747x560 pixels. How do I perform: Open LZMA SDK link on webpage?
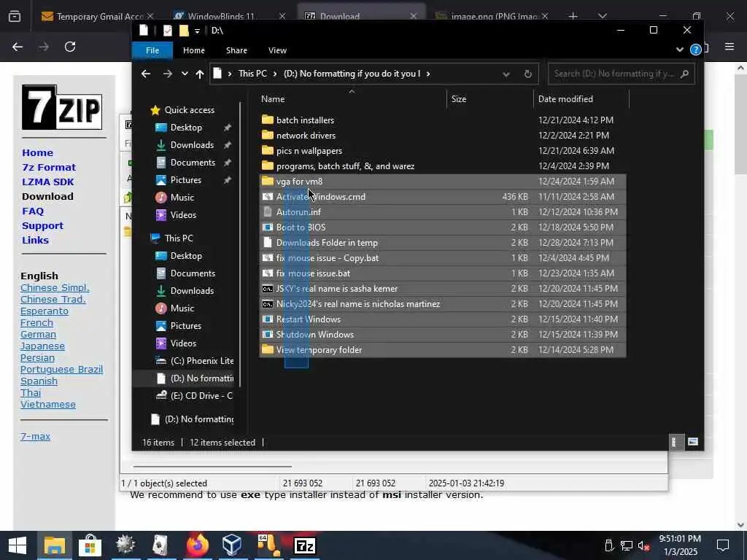[x=48, y=182]
